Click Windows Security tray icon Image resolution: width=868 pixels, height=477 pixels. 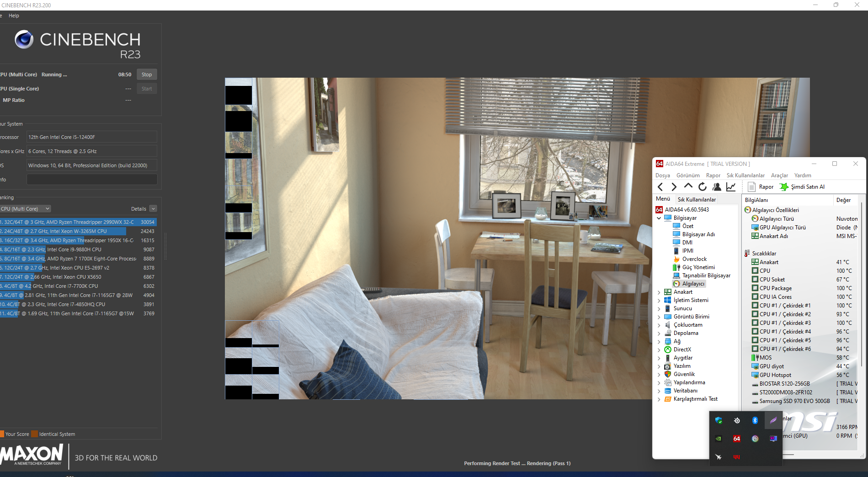tap(719, 420)
